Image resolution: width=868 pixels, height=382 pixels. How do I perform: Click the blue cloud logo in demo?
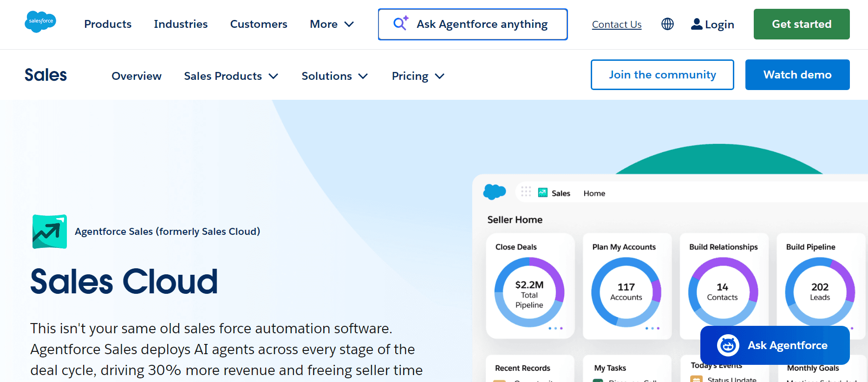point(495,192)
